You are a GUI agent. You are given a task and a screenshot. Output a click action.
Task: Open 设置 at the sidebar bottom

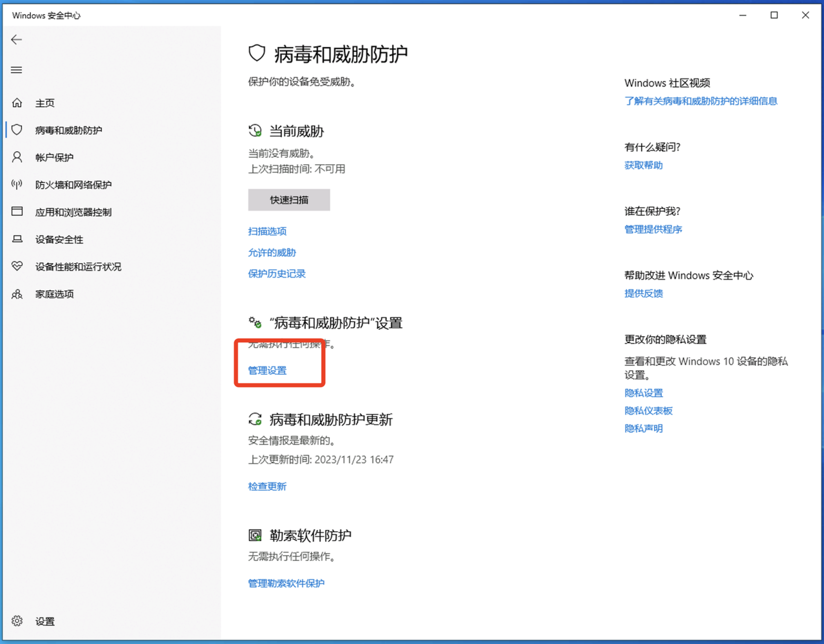pyautogui.click(x=45, y=621)
